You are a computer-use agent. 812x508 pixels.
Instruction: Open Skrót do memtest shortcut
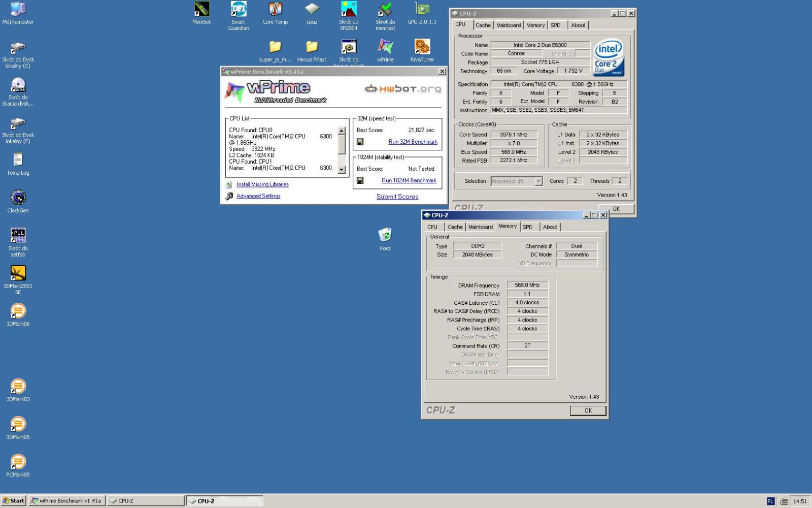385,16
